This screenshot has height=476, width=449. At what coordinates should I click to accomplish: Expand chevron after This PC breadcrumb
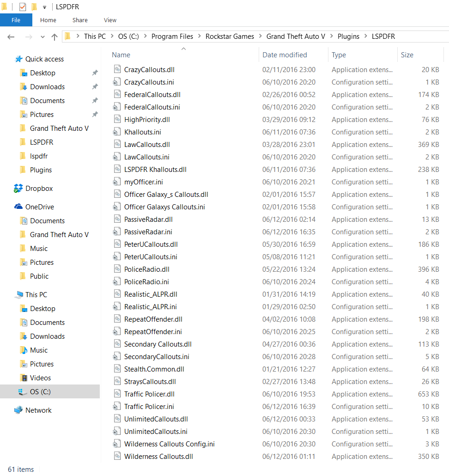[x=112, y=36]
